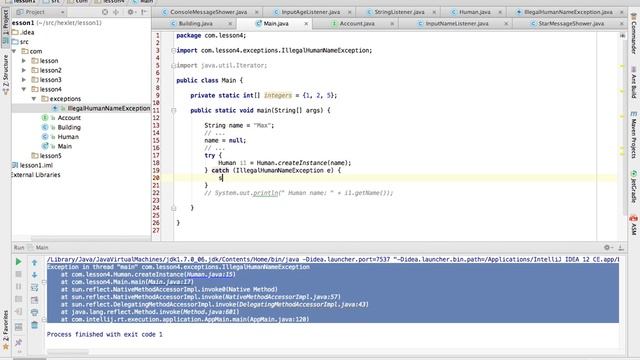Close the Main.java tab
The width and height of the screenshot is (640, 360).
[306, 24]
